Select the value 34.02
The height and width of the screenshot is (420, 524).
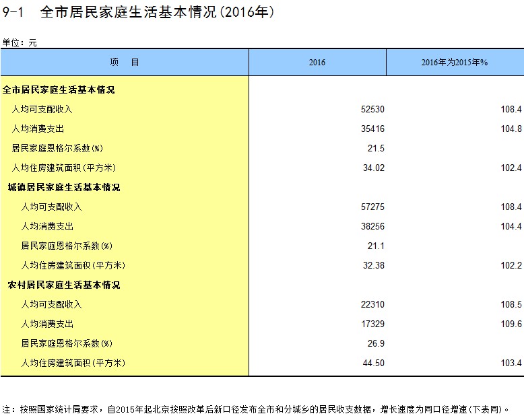[374, 168]
